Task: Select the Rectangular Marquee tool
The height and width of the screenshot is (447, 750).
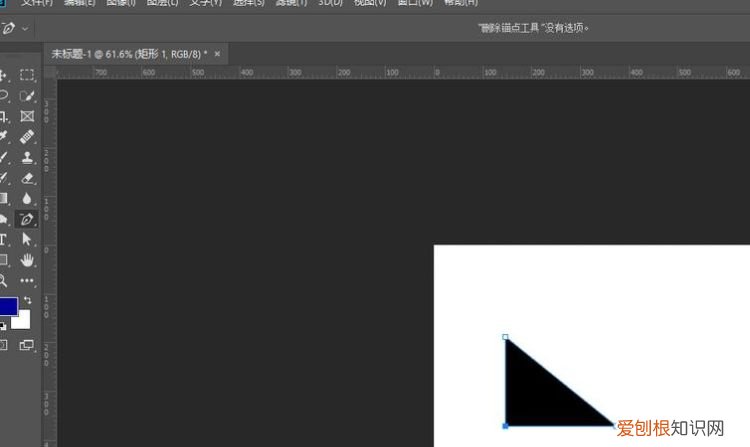Action: click(x=27, y=75)
